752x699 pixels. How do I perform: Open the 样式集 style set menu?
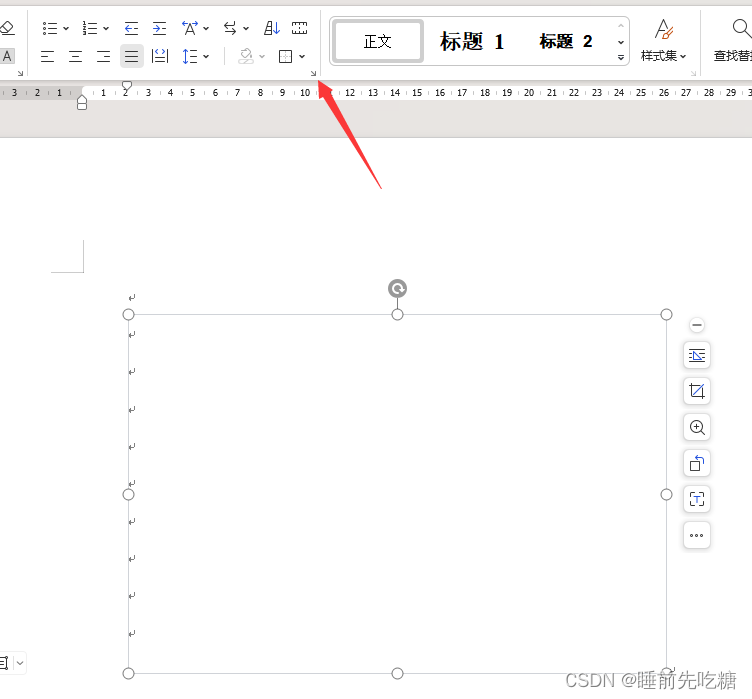pos(664,41)
